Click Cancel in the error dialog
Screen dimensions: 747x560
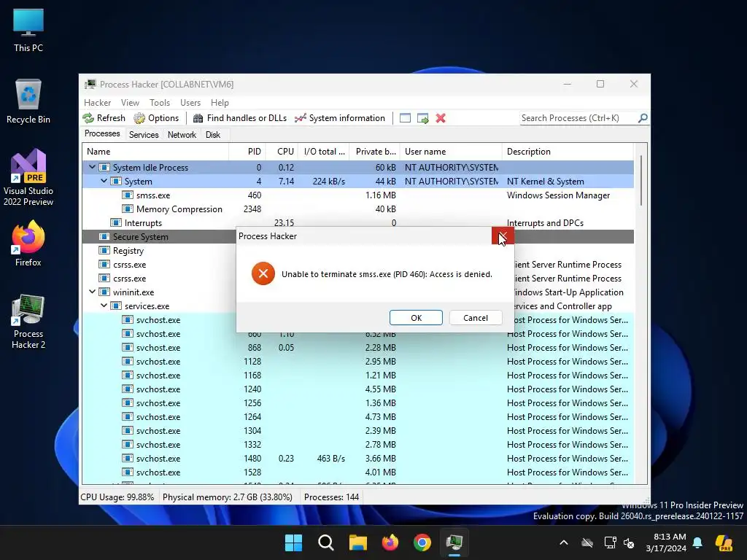476,318
